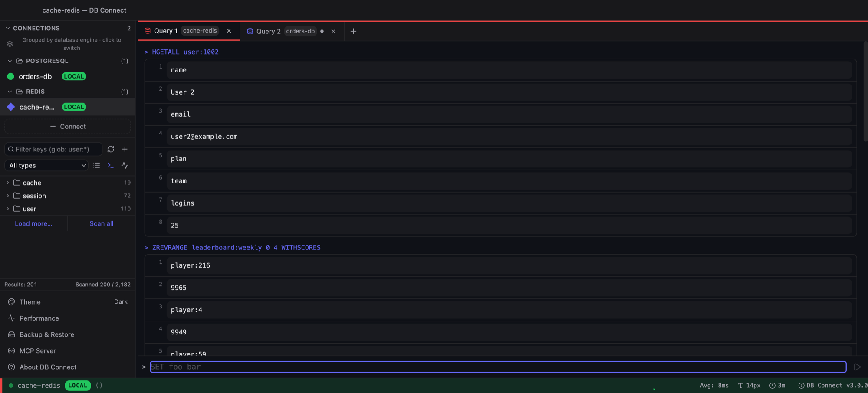
Task: Click the grouped by database engine text
Action: coord(72,44)
